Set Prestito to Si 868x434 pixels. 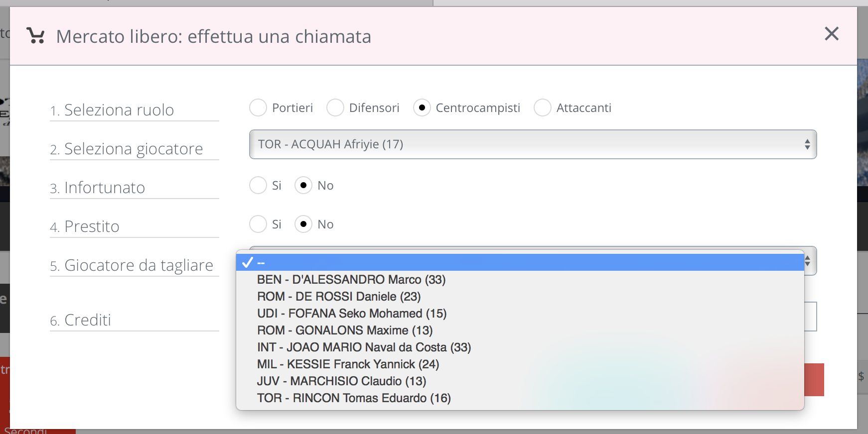[258, 224]
